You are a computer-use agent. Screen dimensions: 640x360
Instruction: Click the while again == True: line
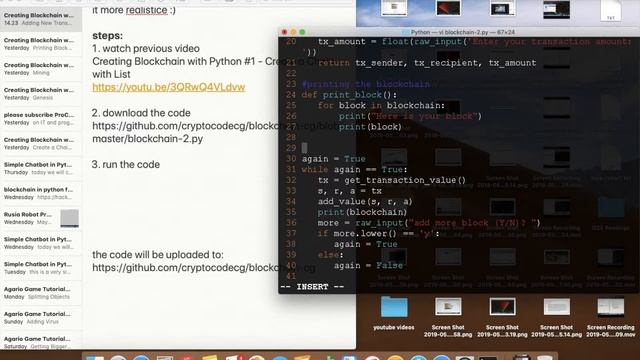coord(354,169)
